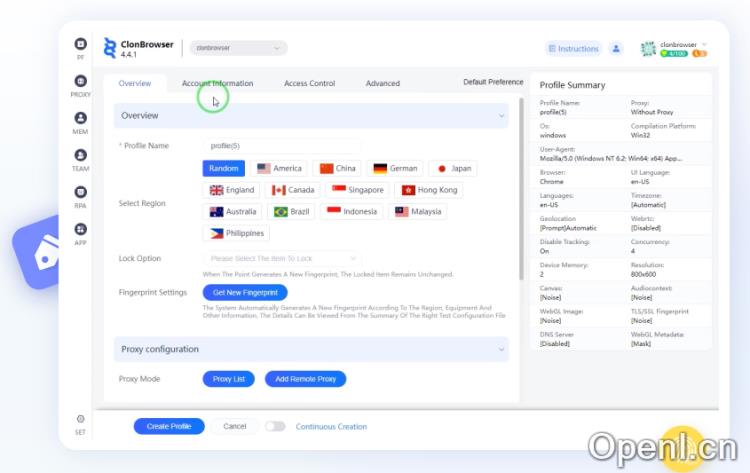Toggle the Continuous Creation switch
This screenshot has width=750, height=473.
coord(275,426)
